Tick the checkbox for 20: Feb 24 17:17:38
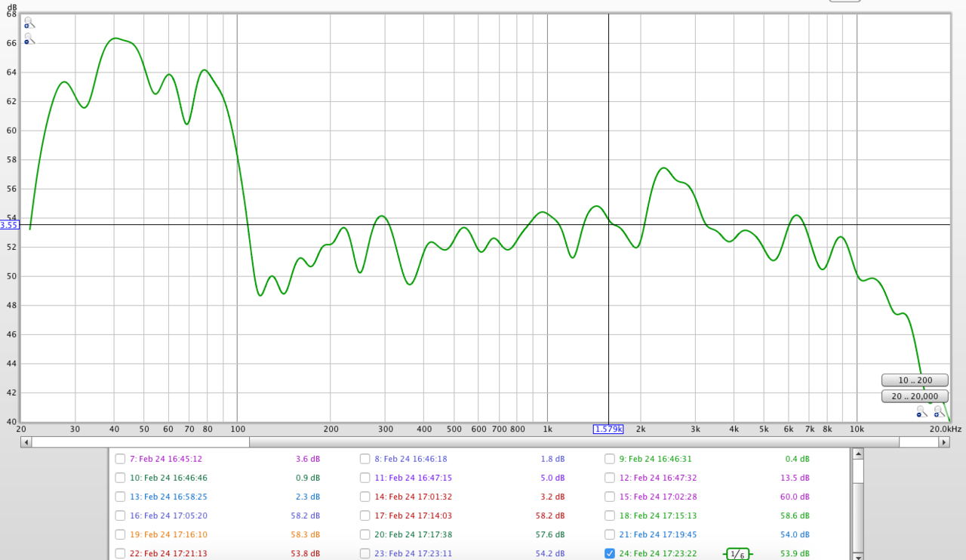966x560 pixels. (x=365, y=534)
